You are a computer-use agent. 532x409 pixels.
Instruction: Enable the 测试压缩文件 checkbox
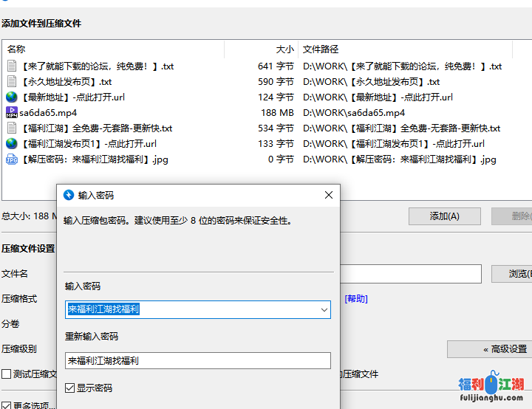(7, 374)
